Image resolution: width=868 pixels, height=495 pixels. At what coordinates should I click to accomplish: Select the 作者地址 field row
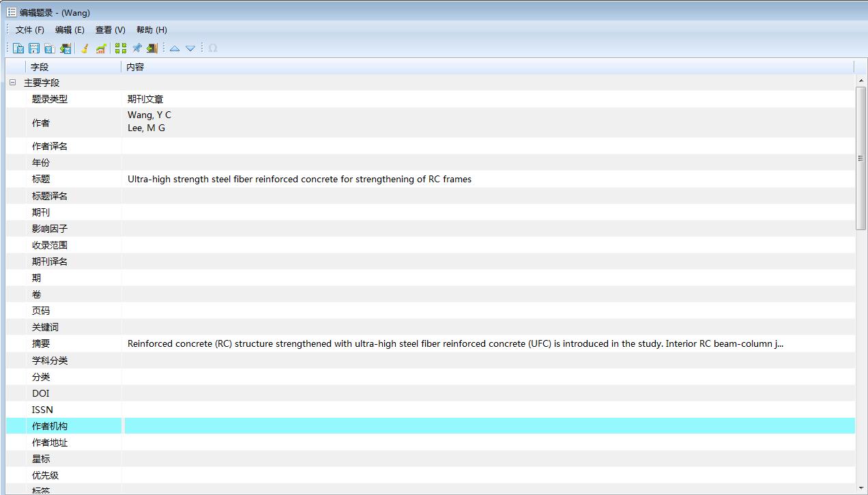point(431,442)
